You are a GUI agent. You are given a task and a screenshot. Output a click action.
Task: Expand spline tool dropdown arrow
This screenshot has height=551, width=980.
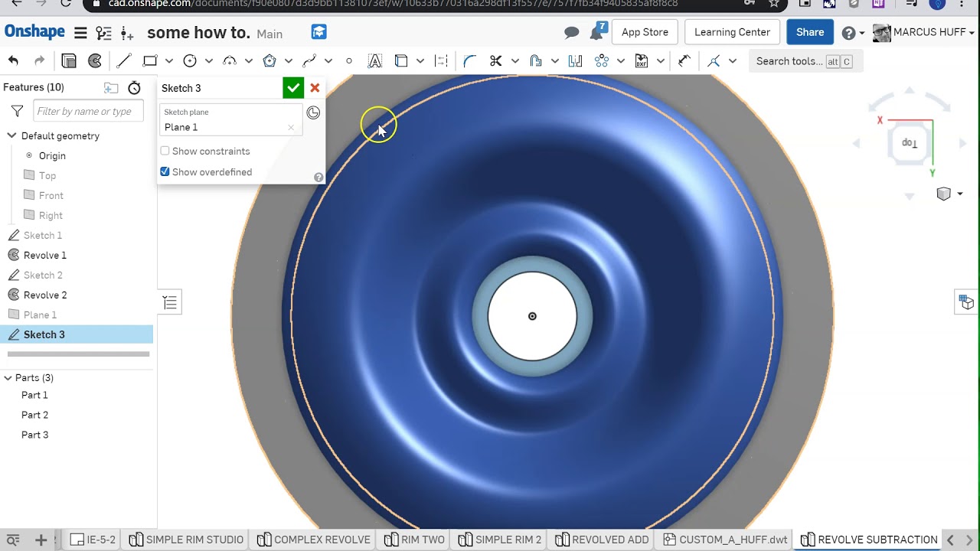[328, 61]
